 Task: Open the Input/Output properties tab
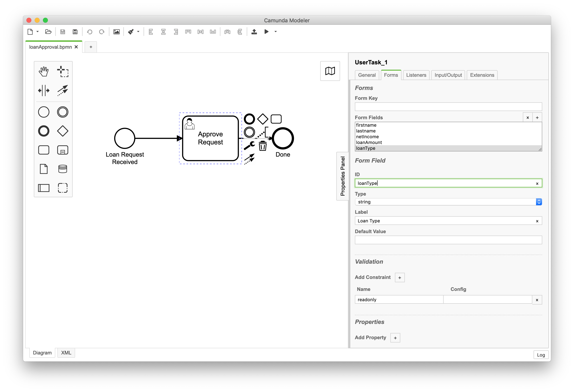[x=448, y=75]
